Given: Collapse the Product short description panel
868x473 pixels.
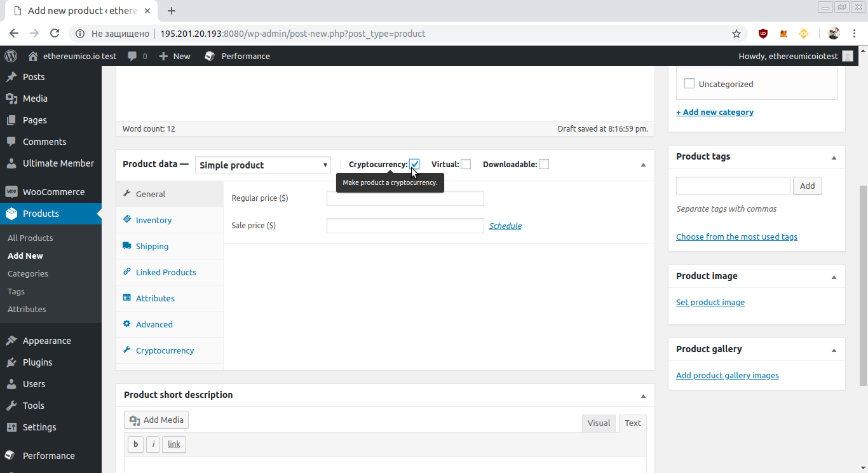Looking at the screenshot, I should coord(643,395).
